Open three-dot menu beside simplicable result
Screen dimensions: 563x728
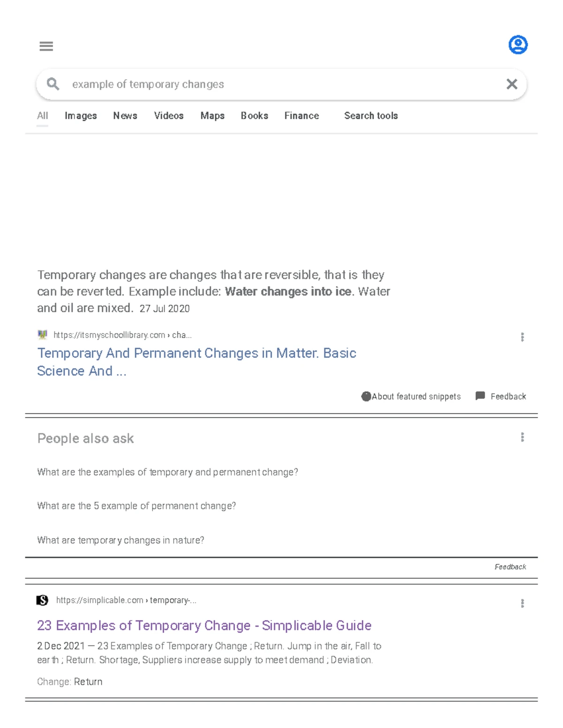coord(522,603)
